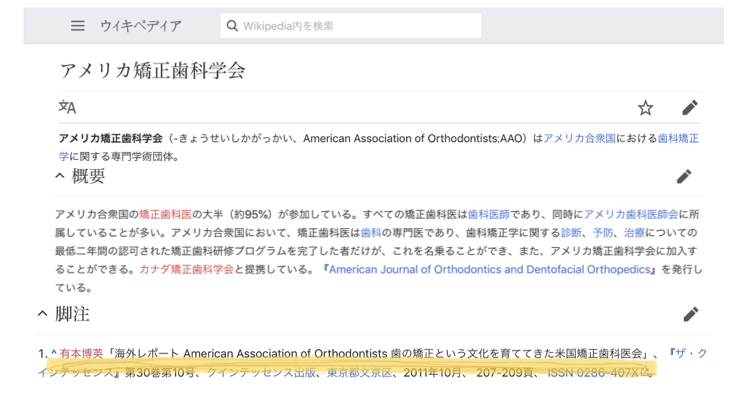Open the language selection icon
Viewport: 738px width, 400px height.
point(67,108)
